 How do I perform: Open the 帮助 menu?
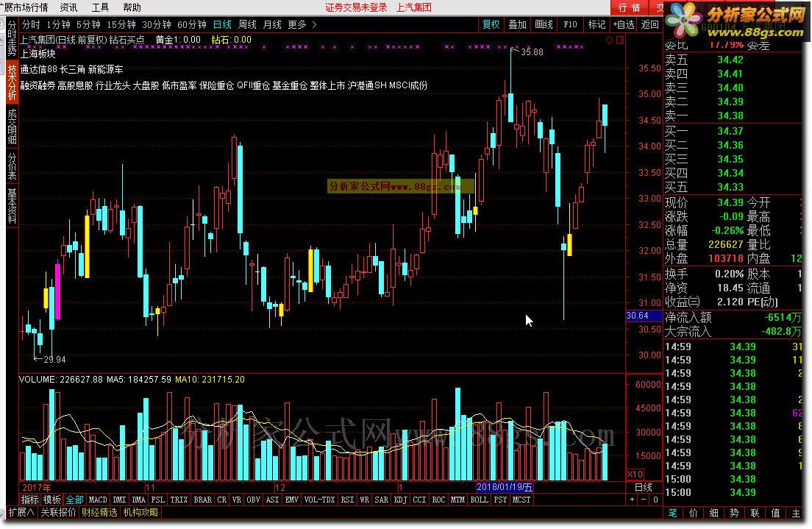click(132, 7)
